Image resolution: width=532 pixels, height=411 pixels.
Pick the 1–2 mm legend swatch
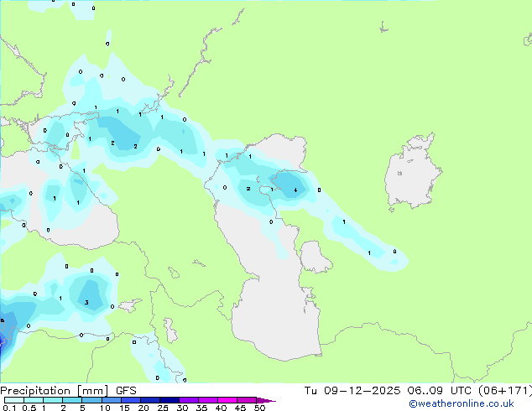click(x=53, y=400)
